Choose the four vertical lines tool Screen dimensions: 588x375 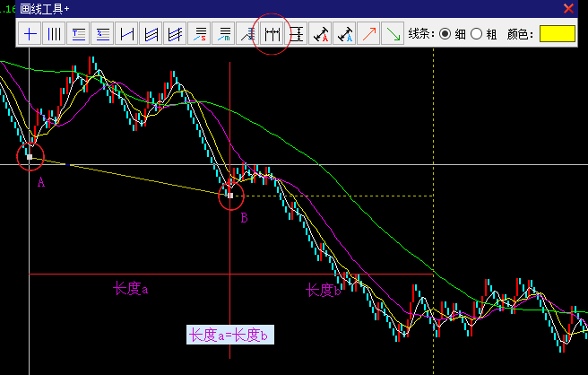55,35
